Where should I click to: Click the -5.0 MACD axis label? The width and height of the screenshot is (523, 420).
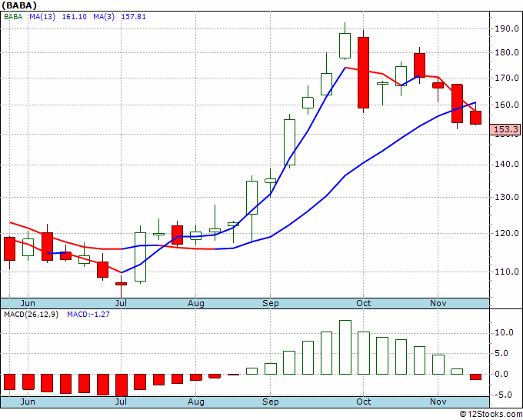504,395
